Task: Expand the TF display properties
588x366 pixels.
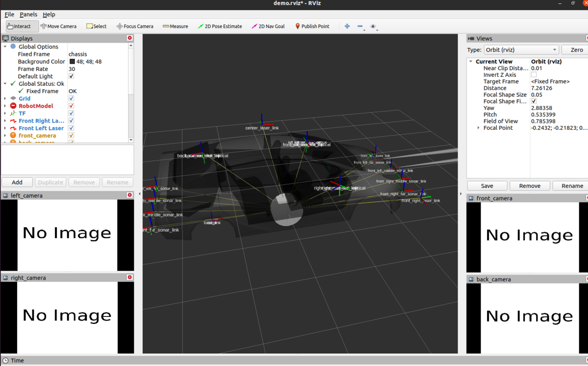Action: (5, 113)
